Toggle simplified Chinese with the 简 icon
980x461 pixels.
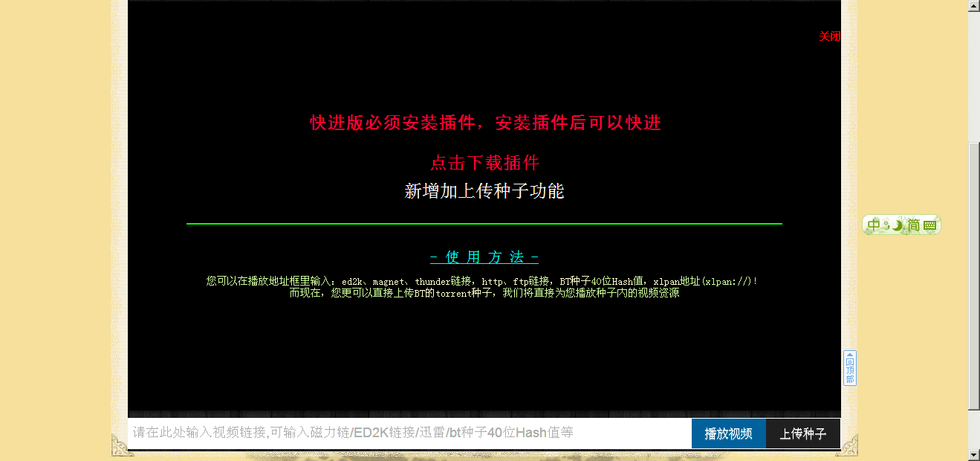click(x=912, y=225)
